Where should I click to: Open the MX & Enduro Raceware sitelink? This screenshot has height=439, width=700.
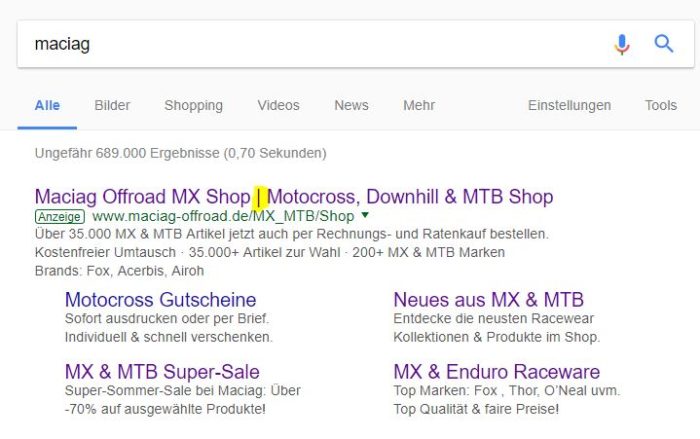pyautogui.click(x=496, y=372)
